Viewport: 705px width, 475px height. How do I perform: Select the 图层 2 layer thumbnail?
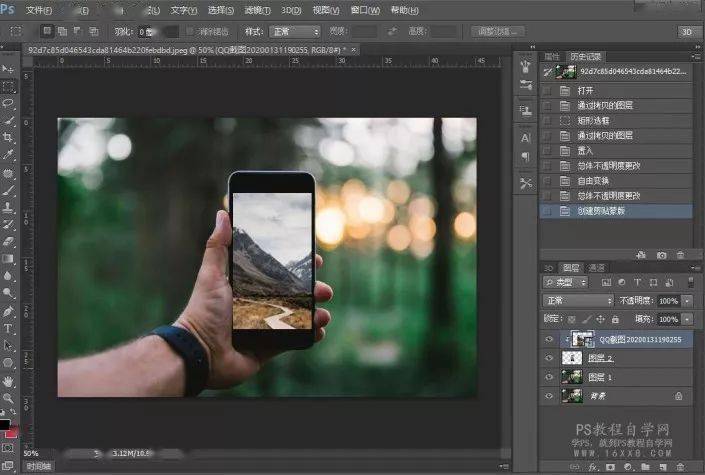coord(572,358)
